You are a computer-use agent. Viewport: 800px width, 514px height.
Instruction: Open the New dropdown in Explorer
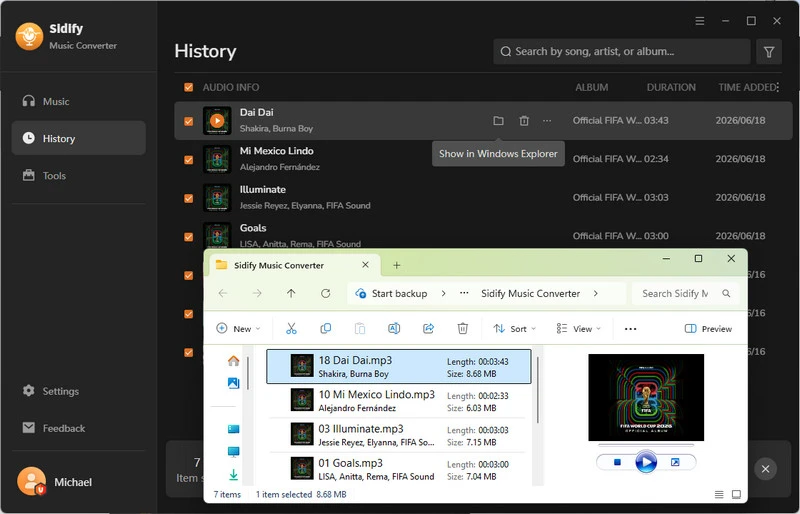[x=238, y=329]
